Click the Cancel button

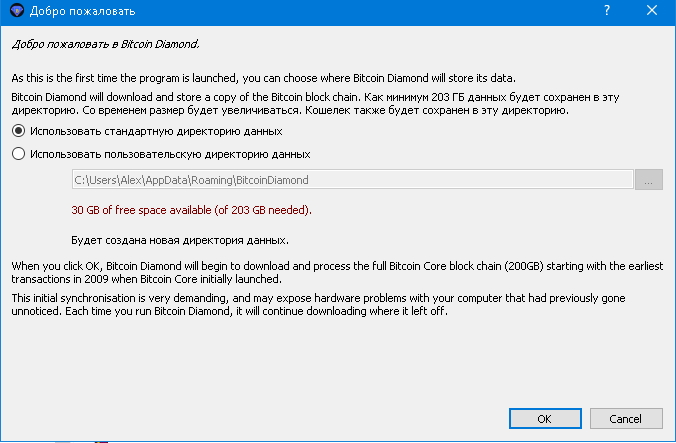coord(626,418)
